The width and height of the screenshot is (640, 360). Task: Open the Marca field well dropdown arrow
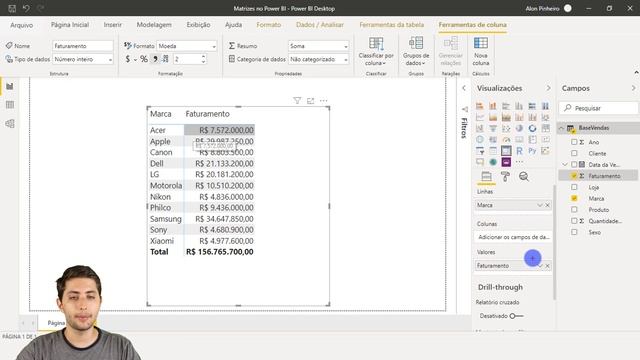540,205
